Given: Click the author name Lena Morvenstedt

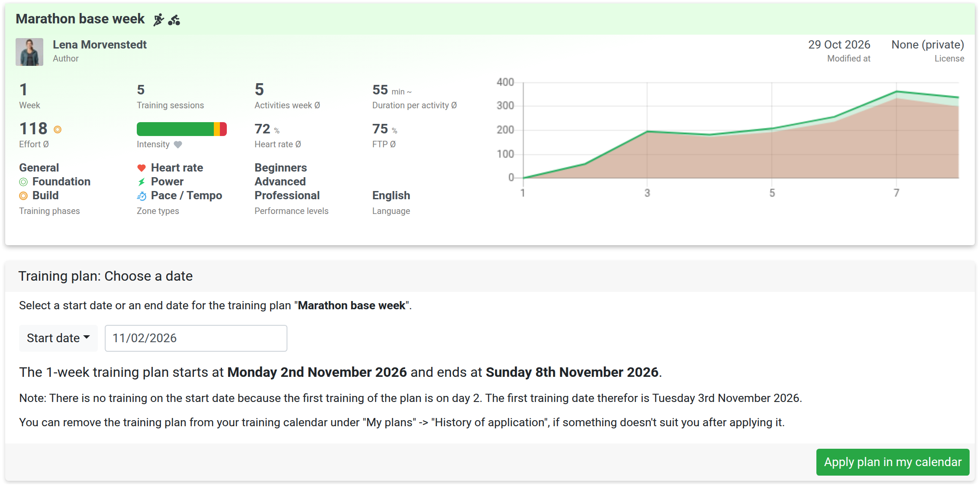Looking at the screenshot, I should coord(100,45).
